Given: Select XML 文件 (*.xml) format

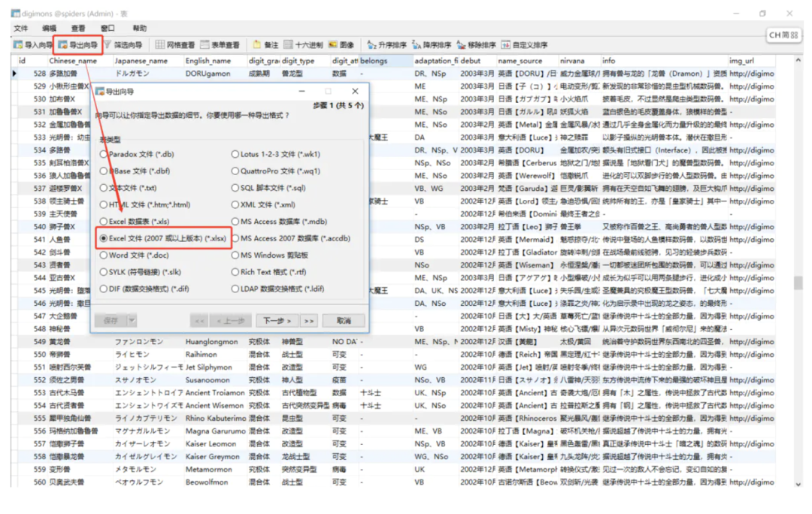Looking at the screenshot, I should tap(264, 204).
